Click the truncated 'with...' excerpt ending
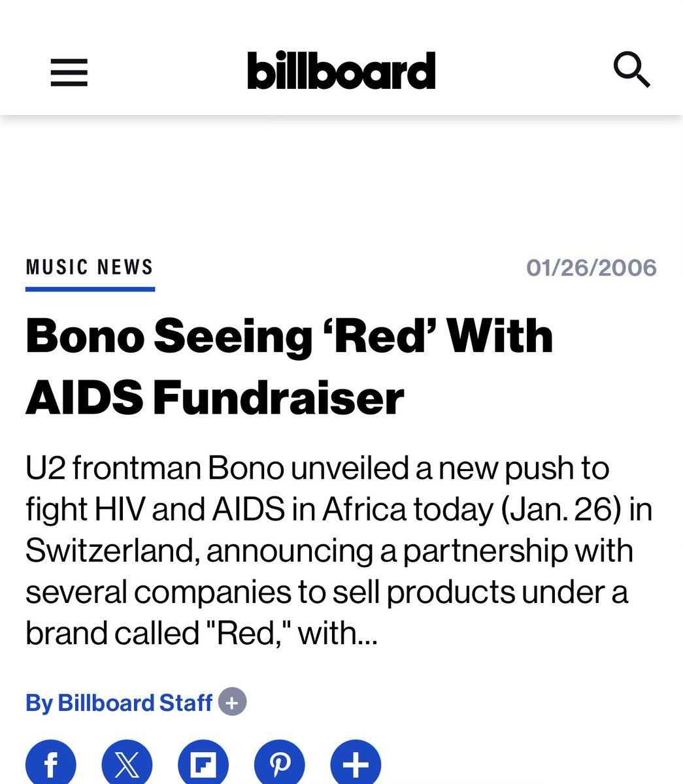The width and height of the screenshot is (683, 784). click(337, 633)
